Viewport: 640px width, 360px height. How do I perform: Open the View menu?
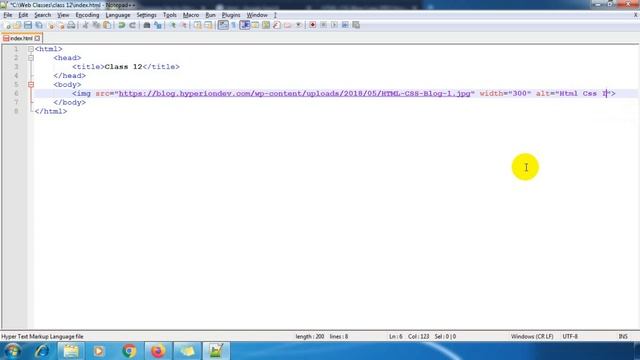63,15
